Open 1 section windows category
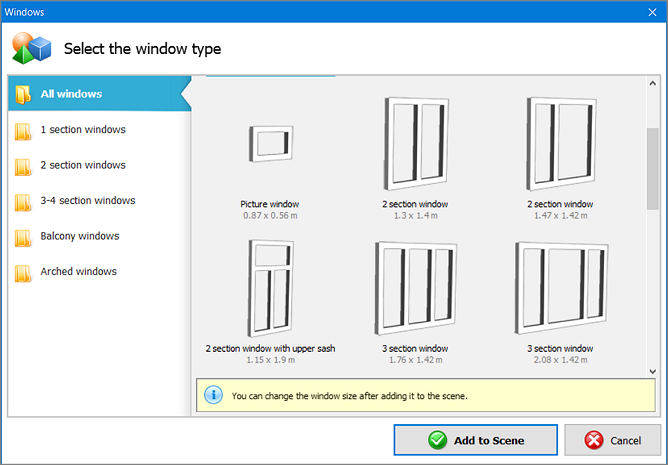The image size is (668, 465). point(99,130)
